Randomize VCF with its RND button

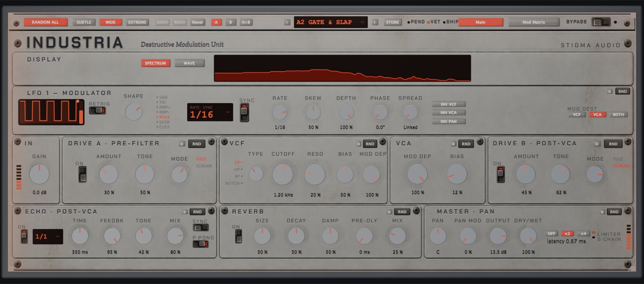[x=370, y=144]
